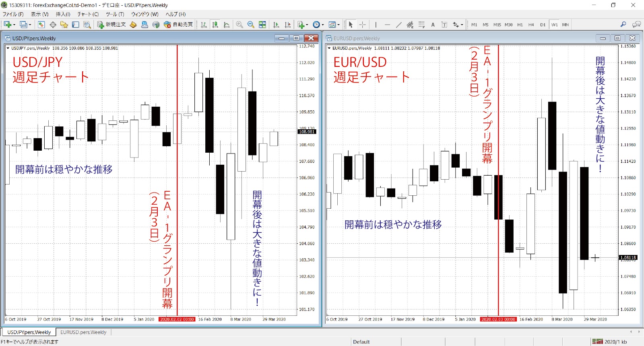The width and height of the screenshot is (644, 346).
Task: Open the チャート (C) menu
Action: [88, 14]
